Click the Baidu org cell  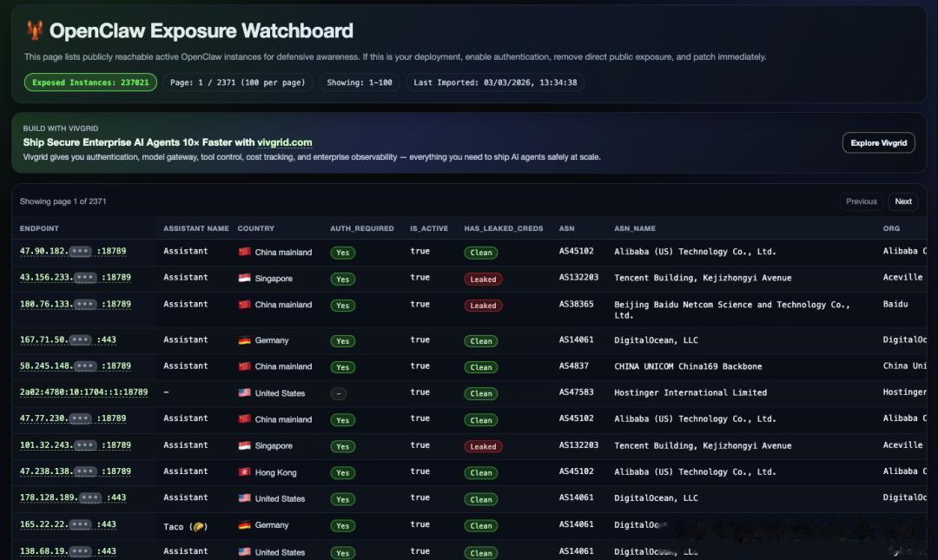tap(895, 304)
